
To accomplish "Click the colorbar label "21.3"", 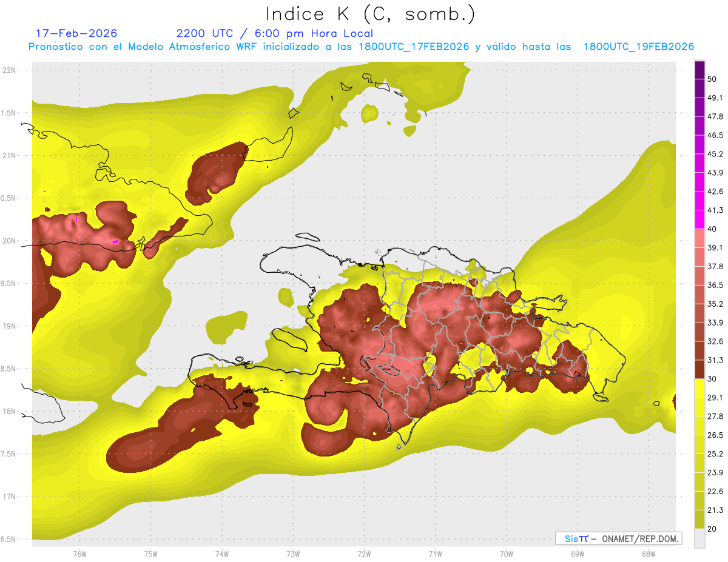I will click(x=715, y=510).
